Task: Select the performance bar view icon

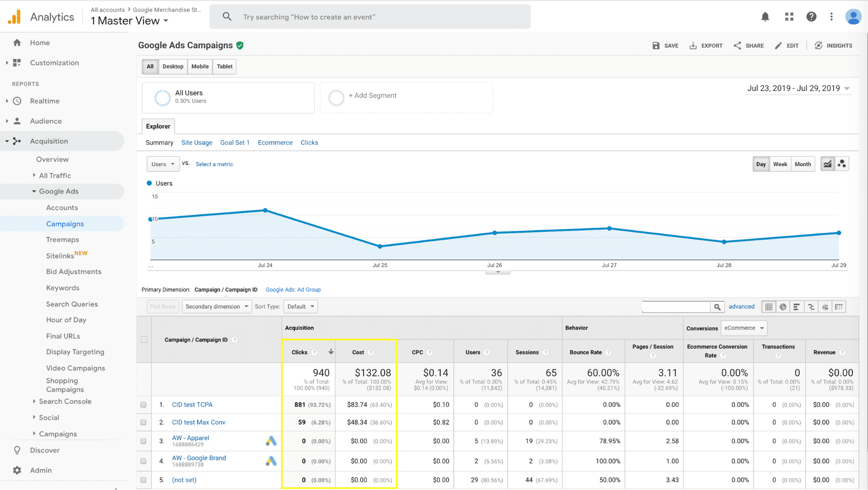Action: [x=796, y=307]
